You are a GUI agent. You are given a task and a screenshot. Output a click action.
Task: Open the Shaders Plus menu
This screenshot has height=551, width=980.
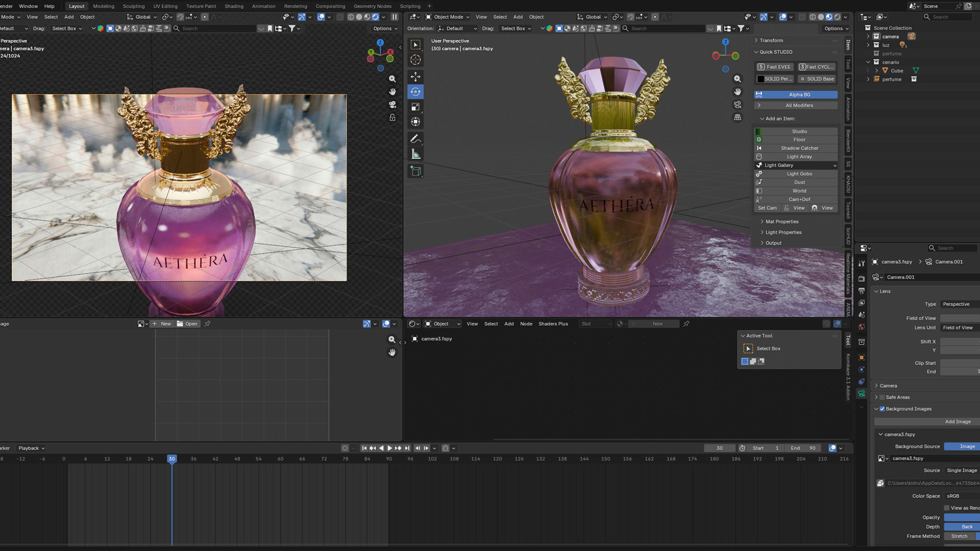click(x=553, y=323)
